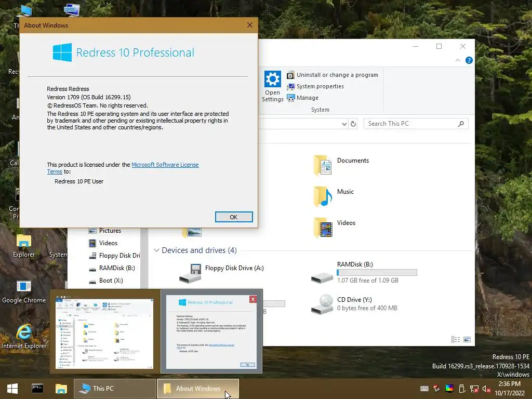Screen dimensions: 532x399
Task: Collapse the Devices and drives section
Action: pos(156,250)
